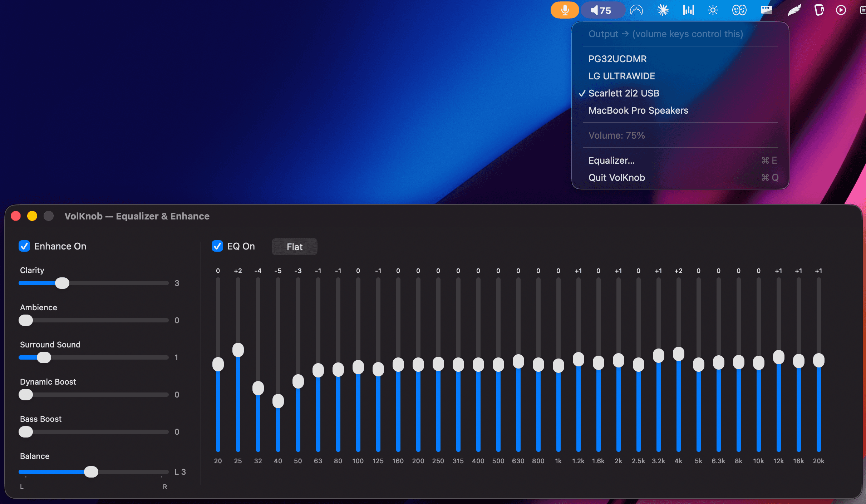Click the feather quill menu bar icon

794,10
